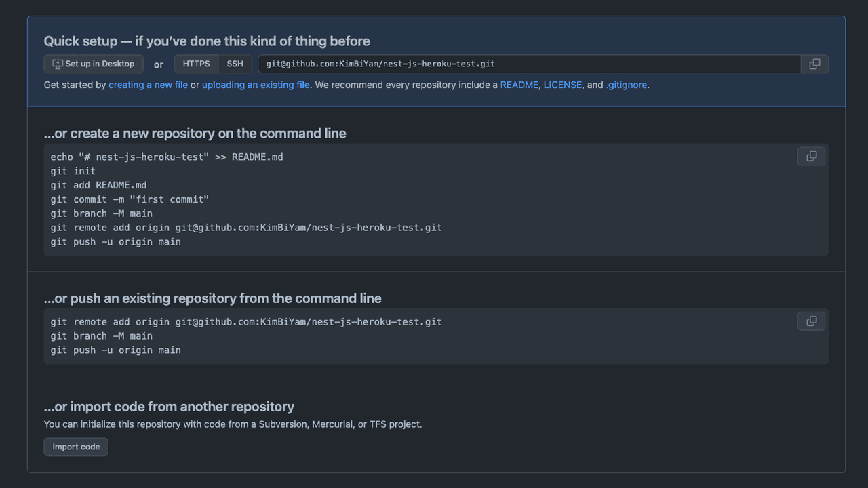Image resolution: width=868 pixels, height=488 pixels.
Task: Click the .gitignore link
Action: [626, 85]
